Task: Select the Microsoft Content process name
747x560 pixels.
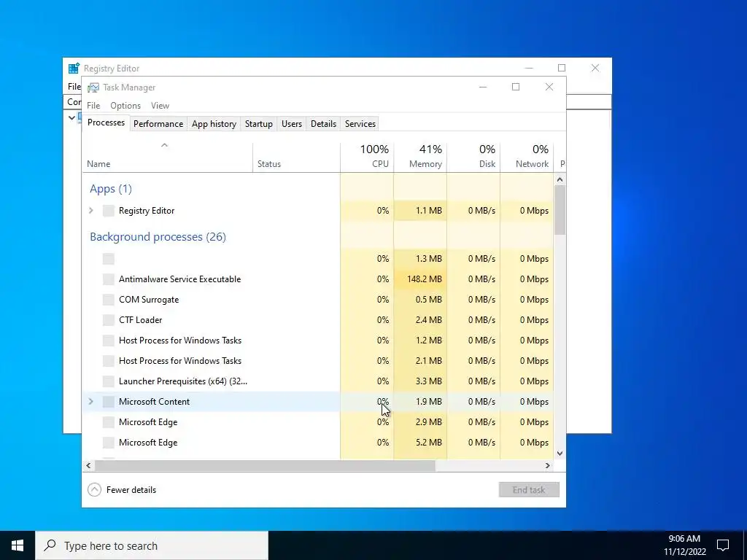Action: 154,402
